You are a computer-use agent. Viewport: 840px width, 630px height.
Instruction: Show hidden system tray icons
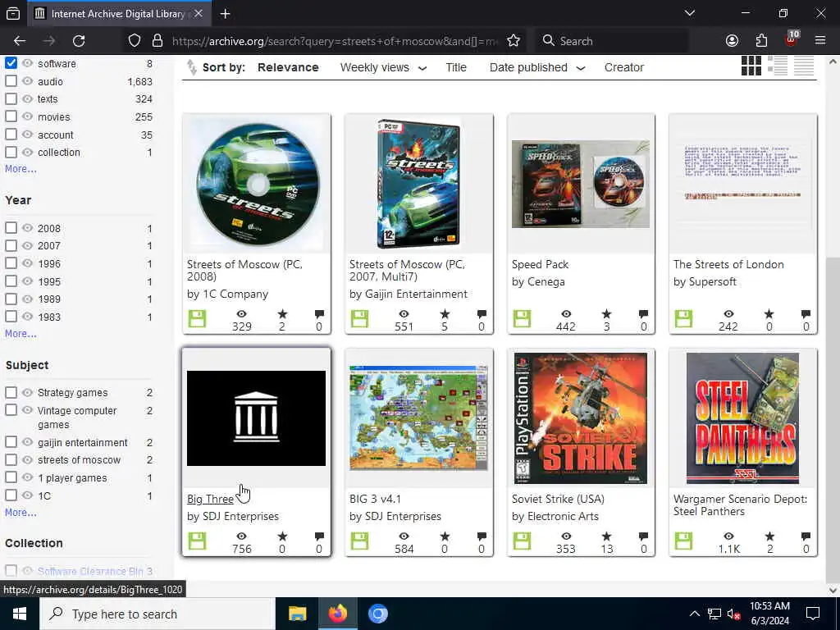pos(694,614)
